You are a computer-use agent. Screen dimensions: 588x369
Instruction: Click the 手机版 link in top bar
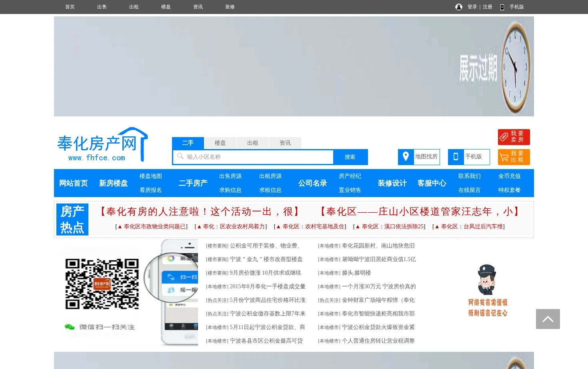tap(517, 7)
